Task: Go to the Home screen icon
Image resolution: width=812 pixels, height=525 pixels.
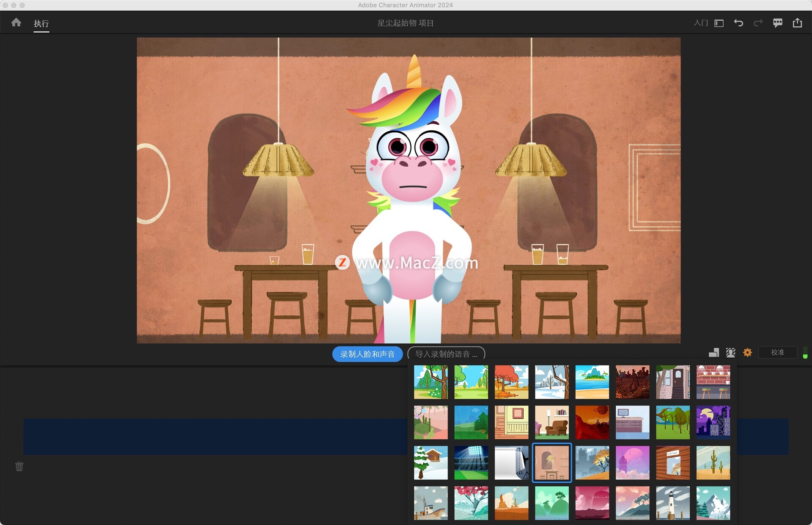Action: pos(16,22)
